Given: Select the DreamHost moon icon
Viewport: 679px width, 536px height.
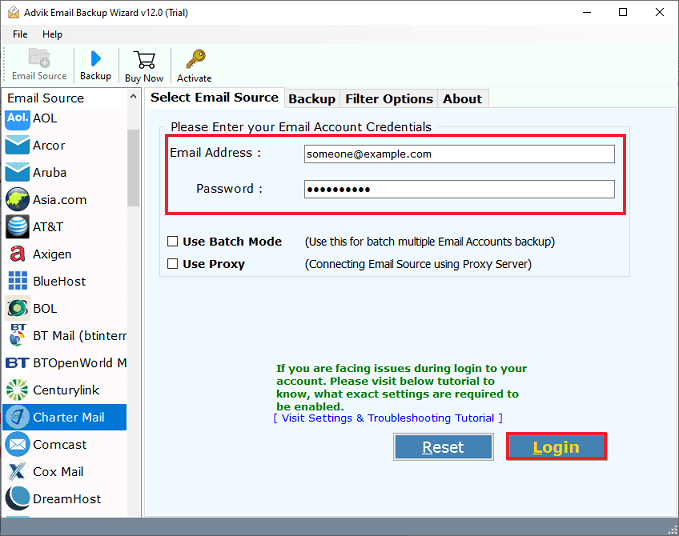Looking at the screenshot, I should [x=17, y=498].
